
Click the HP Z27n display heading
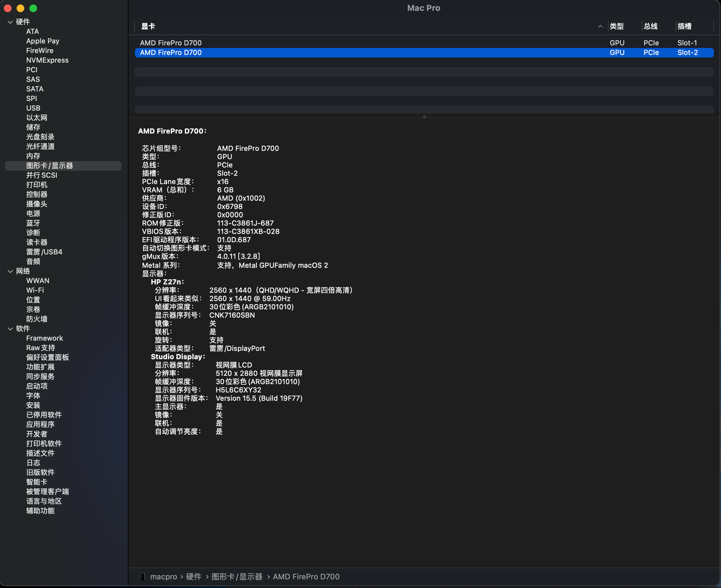point(167,282)
